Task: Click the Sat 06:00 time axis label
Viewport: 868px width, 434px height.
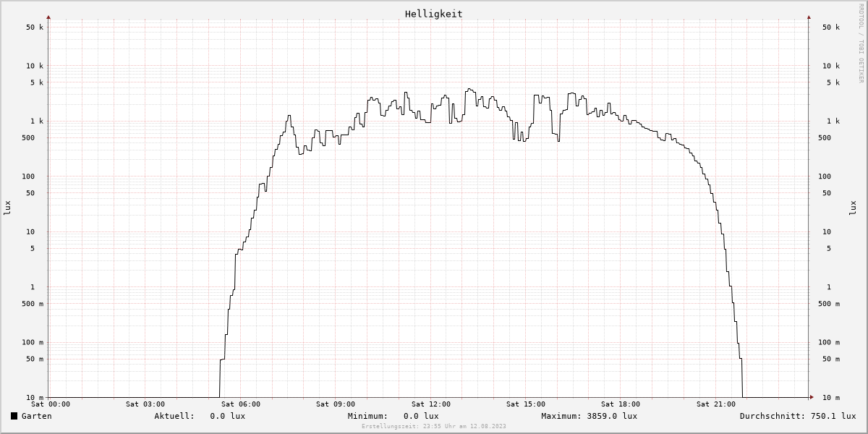Action: (x=241, y=404)
